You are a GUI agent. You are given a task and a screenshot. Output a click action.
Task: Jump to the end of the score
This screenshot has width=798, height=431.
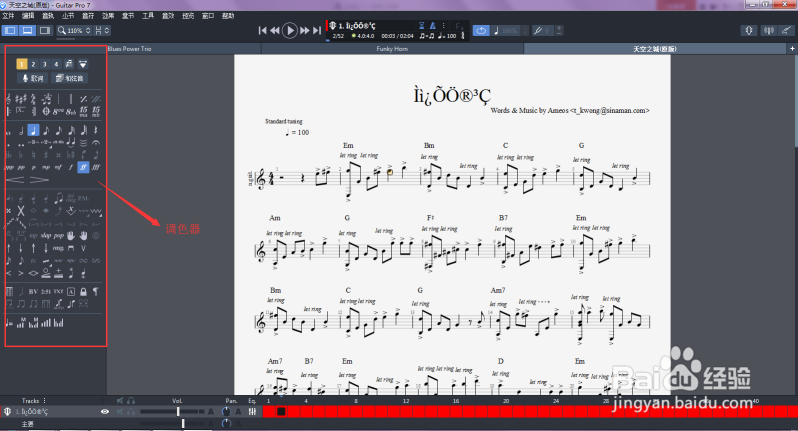pyautogui.click(x=317, y=31)
